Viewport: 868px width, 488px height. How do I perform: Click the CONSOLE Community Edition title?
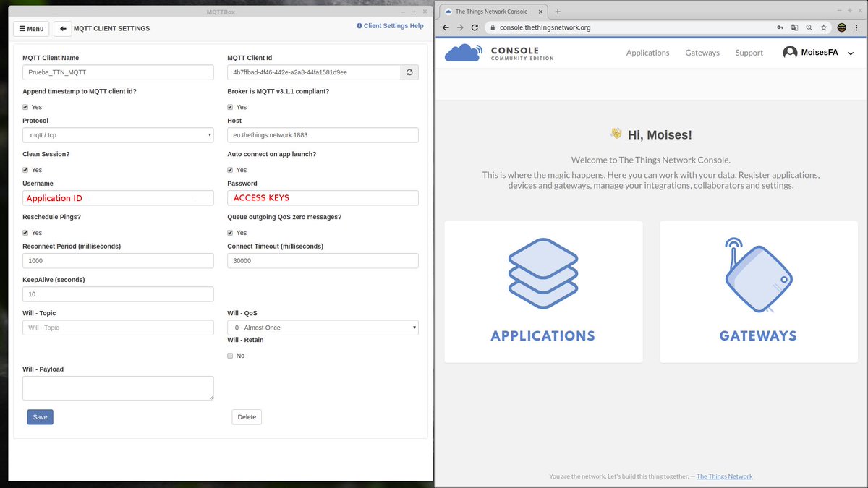coord(522,53)
